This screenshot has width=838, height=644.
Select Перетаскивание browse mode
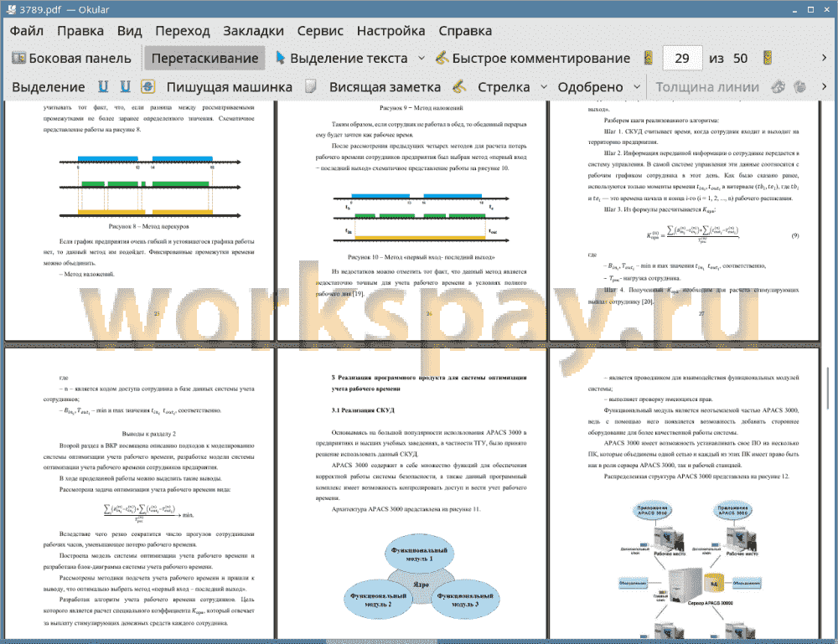(204, 59)
